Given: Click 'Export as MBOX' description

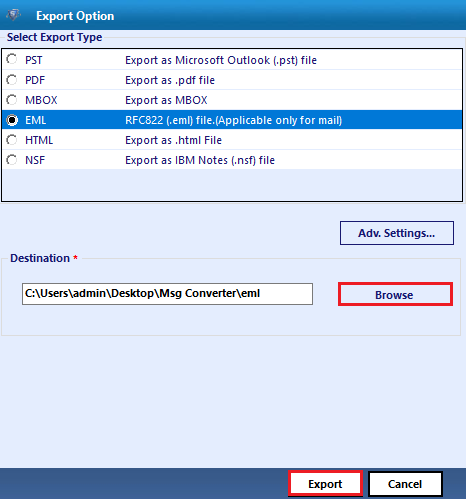Looking at the screenshot, I should point(166,100).
